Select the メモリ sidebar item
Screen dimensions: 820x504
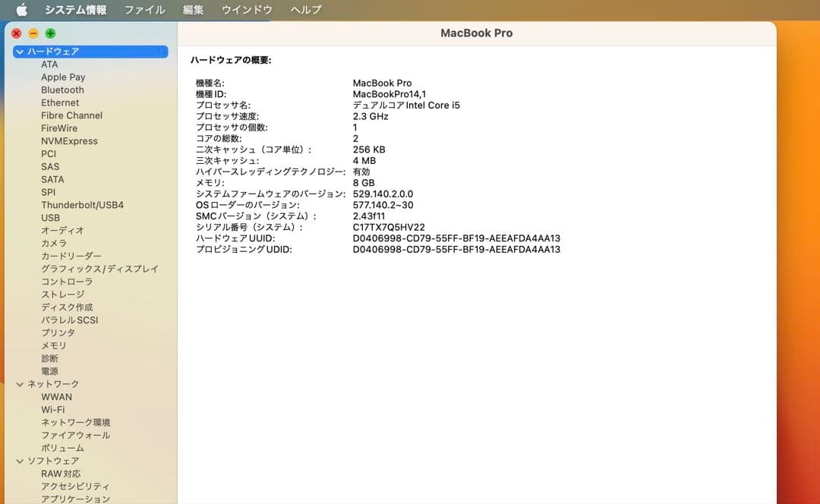pyautogui.click(x=54, y=346)
